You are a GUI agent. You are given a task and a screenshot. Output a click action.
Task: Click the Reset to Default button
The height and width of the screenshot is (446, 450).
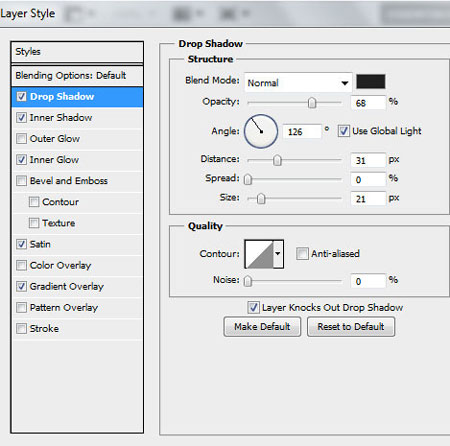[351, 327]
